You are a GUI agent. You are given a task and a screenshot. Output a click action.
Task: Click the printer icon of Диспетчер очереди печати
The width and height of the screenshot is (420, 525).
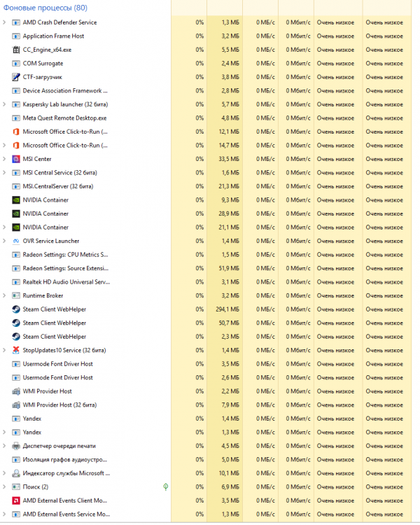pyautogui.click(x=15, y=446)
